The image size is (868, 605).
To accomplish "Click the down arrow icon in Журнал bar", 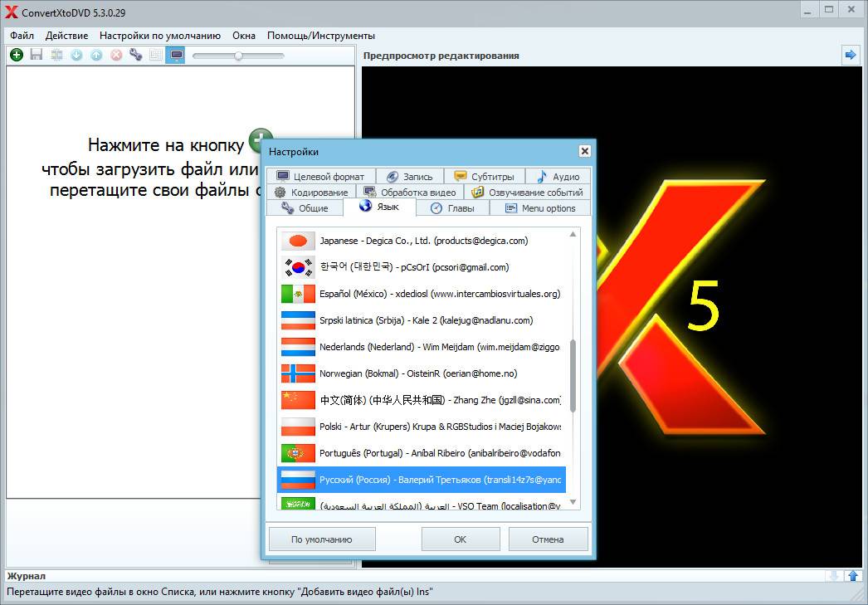I will [834, 576].
